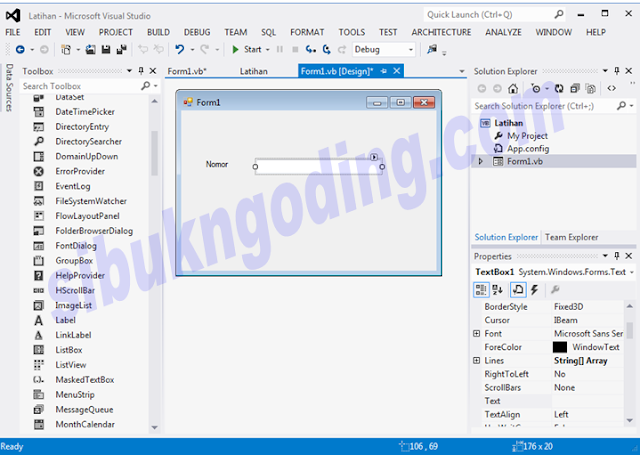Toggle auto-hide pin on the Properties panel
The width and height of the screenshot is (640, 455).
point(617,256)
